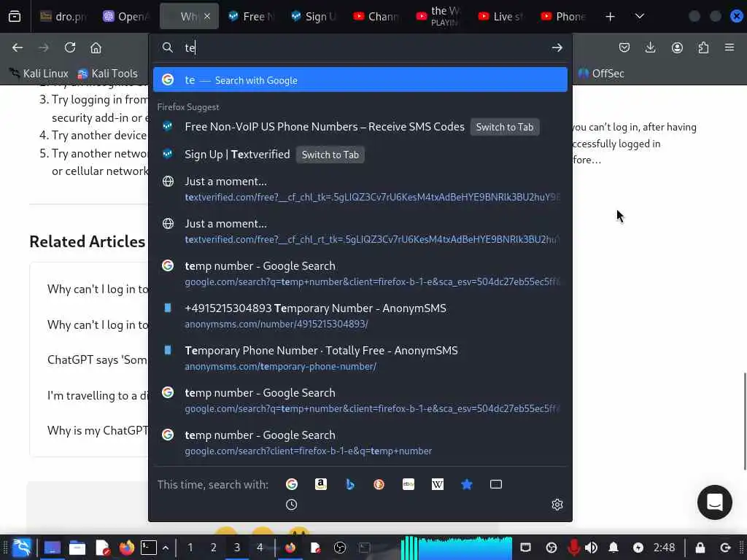Screen dimensions: 747x560
Task: Switch to workspace 1
Action: pyautogui.click(x=190, y=548)
